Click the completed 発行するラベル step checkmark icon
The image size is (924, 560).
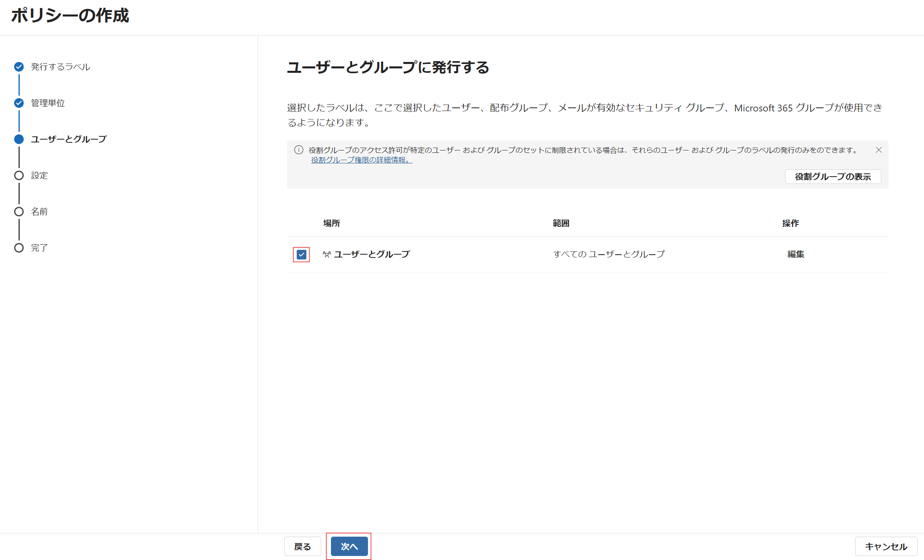click(19, 67)
